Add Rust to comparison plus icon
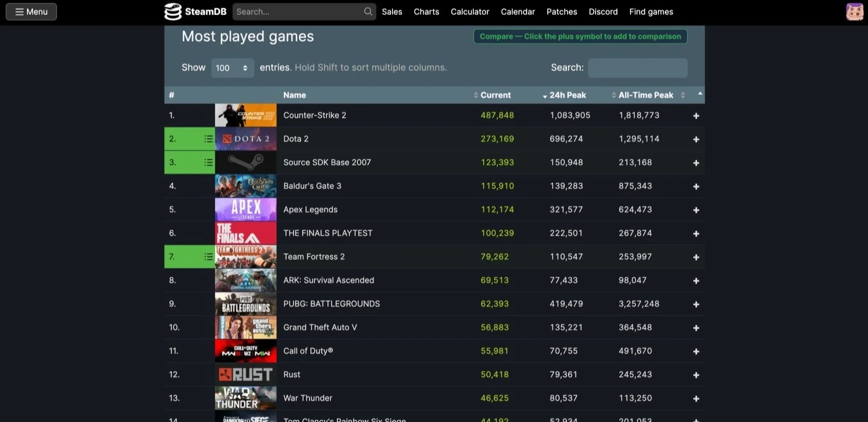This screenshot has height=422, width=868. click(696, 375)
